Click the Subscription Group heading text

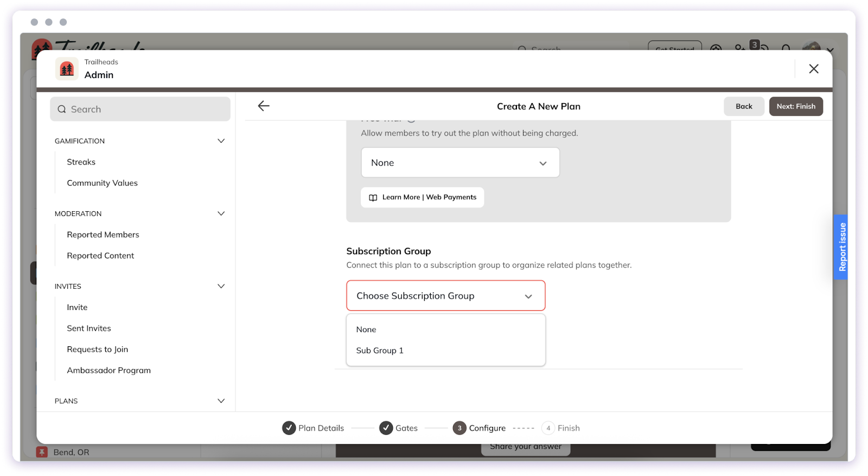coord(388,251)
